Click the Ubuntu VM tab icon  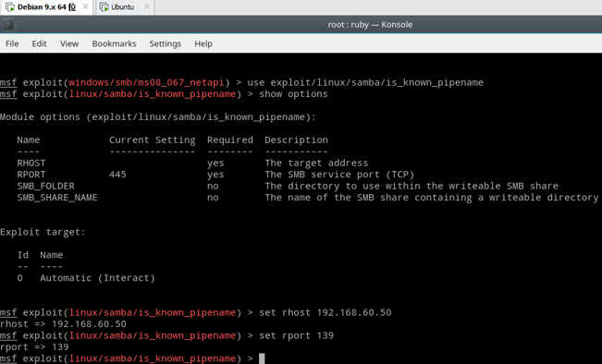tap(104, 6)
